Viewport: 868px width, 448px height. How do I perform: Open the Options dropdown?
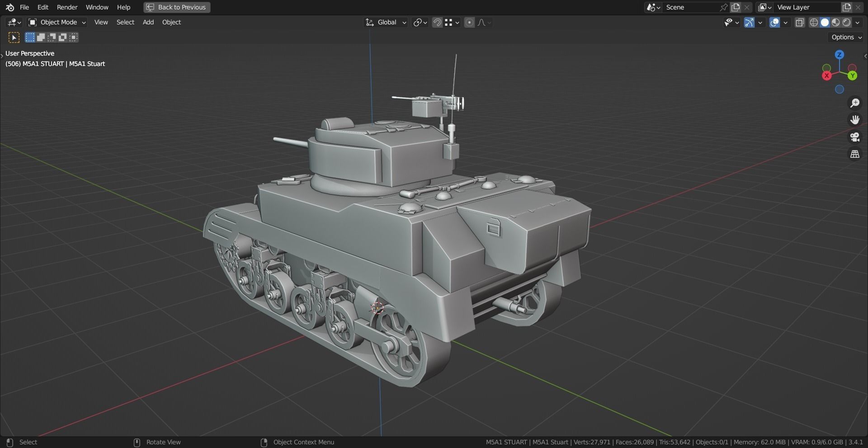(846, 38)
